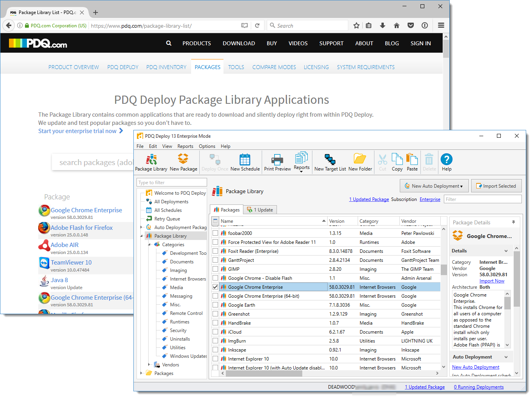Expand the Vendors tree node
The width and height of the screenshot is (532, 405).
[x=149, y=364]
